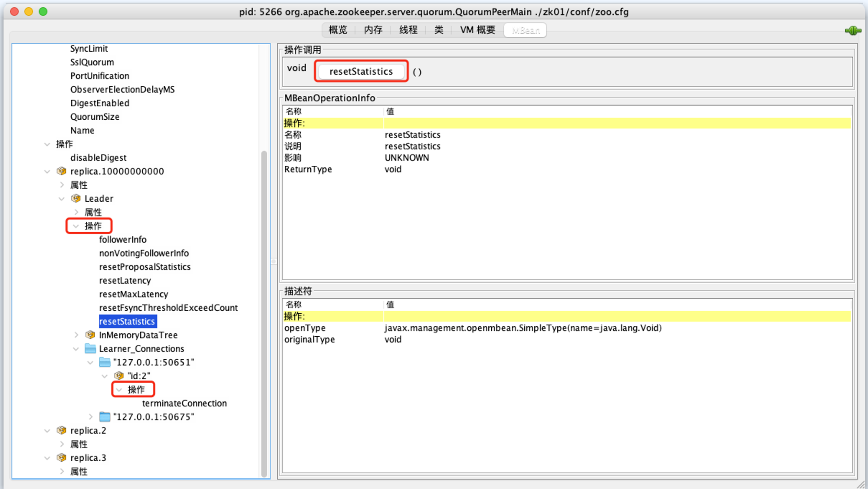Click the split pane divider handle
868x489 pixels.
coord(274,261)
